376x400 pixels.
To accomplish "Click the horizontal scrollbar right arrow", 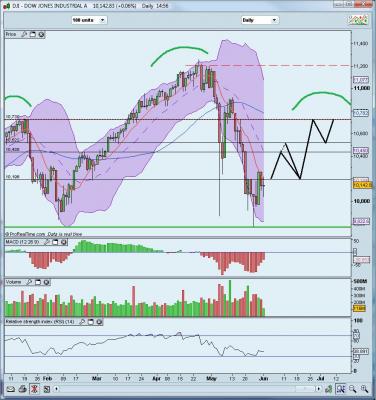I will [319, 389].
